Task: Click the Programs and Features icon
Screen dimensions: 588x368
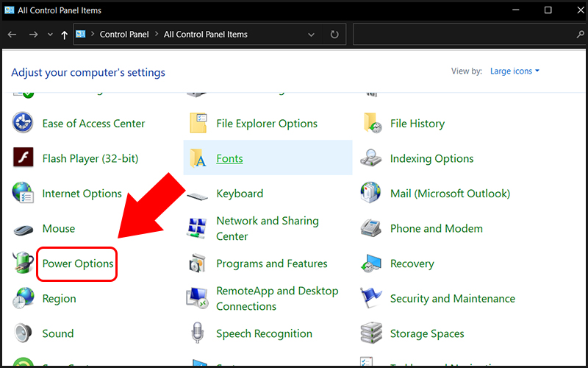Action: [197, 263]
